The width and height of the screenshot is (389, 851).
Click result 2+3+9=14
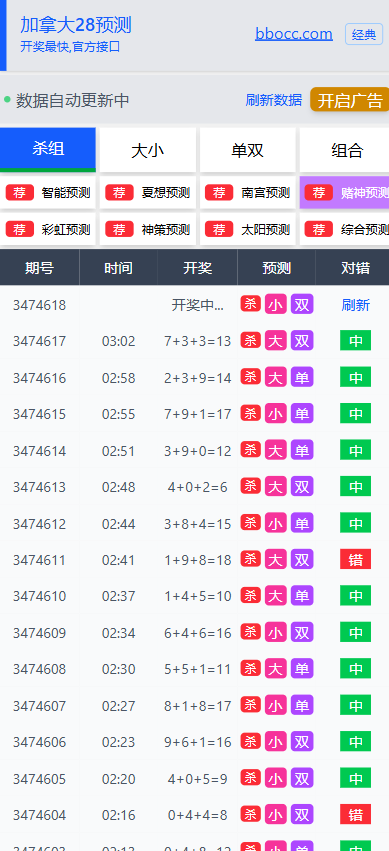coord(197,378)
